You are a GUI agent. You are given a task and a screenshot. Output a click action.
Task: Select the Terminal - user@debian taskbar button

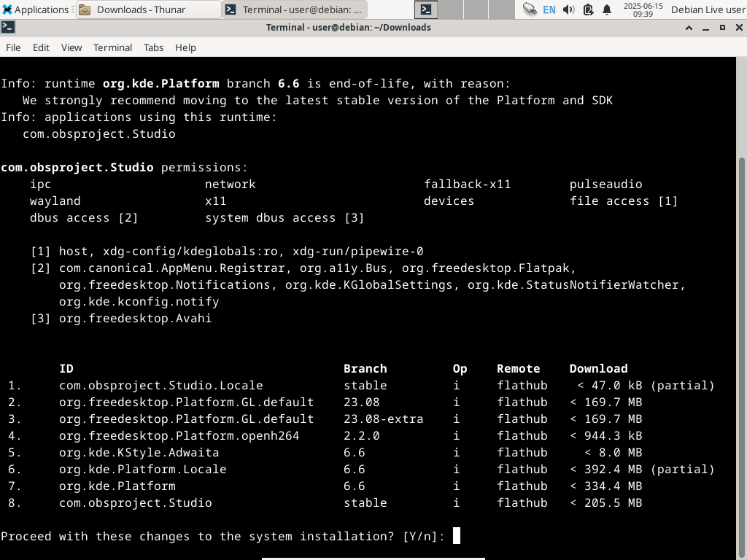pos(295,9)
